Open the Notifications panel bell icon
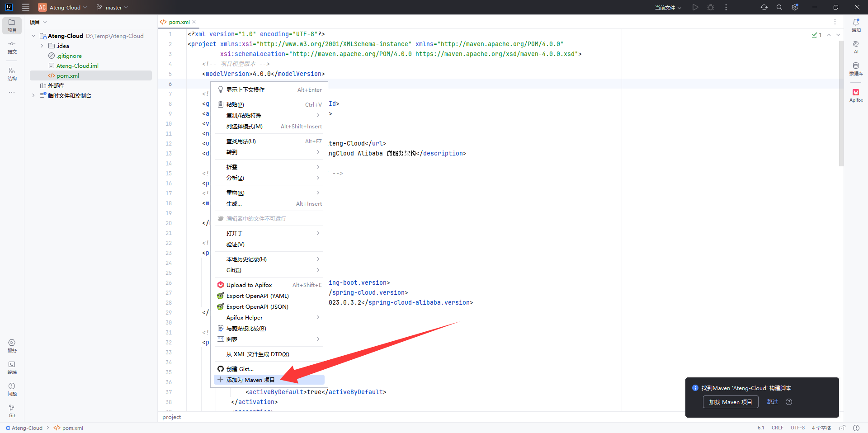868x433 pixels. coord(856,25)
